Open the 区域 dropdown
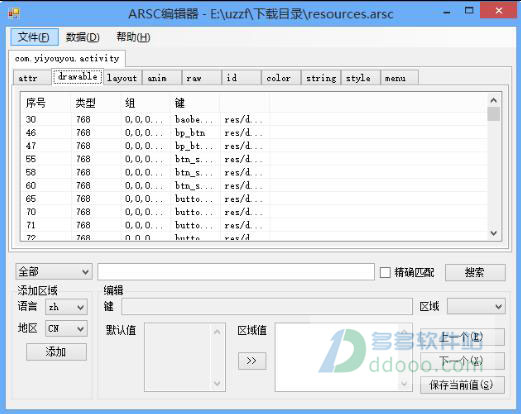521x414 pixels. [476, 306]
